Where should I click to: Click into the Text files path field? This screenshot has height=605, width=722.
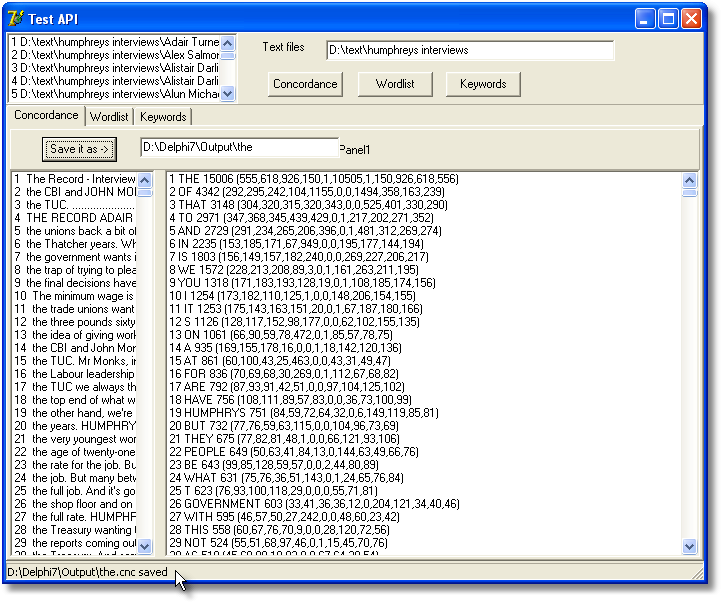pos(470,50)
